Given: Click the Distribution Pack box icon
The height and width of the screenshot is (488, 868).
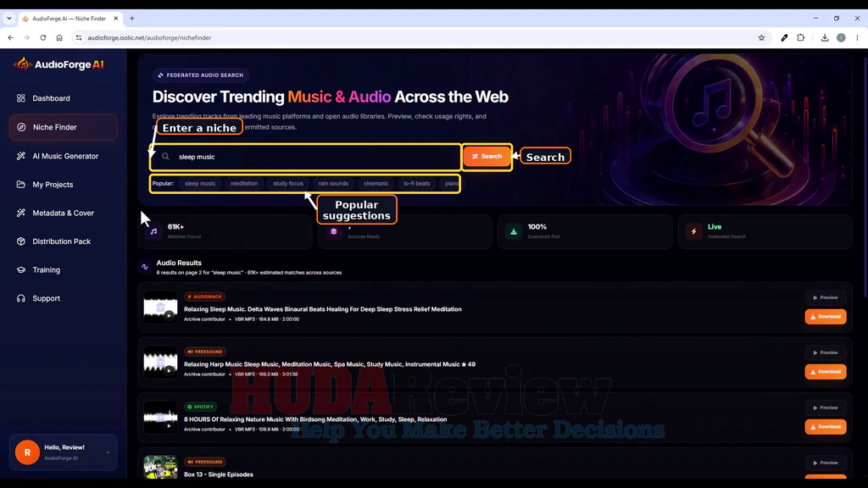Looking at the screenshot, I should coord(21,241).
